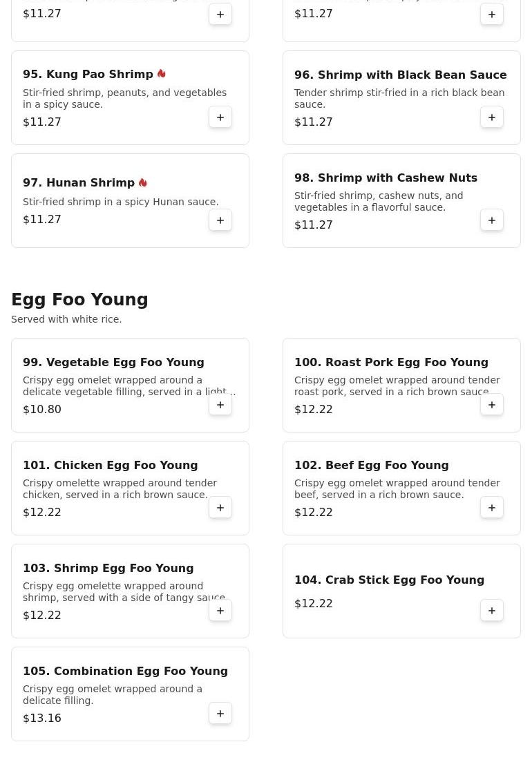Add Beef Egg Foo Young to order
The image size is (532, 771).
pos(492,508)
